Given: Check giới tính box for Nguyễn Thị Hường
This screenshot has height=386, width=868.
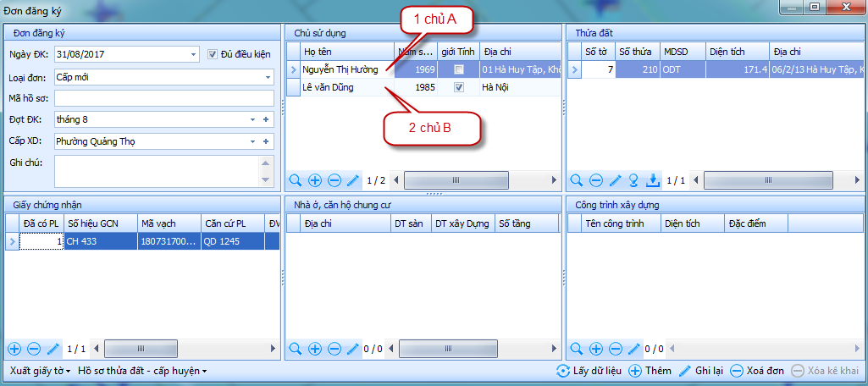Looking at the screenshot, I should (458, 69).
